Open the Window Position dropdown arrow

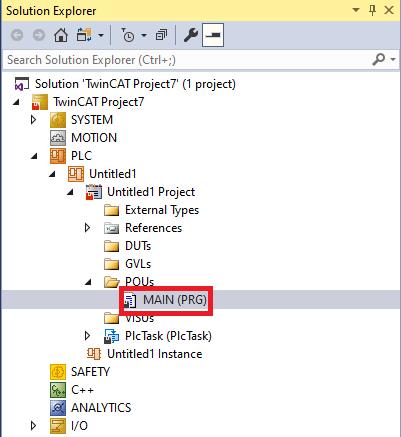point(356,10)
